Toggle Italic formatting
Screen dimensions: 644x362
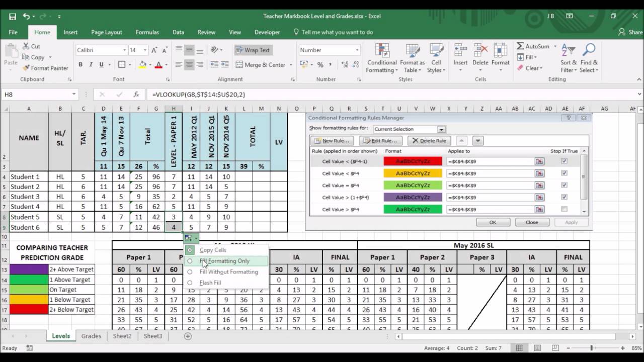91,64
